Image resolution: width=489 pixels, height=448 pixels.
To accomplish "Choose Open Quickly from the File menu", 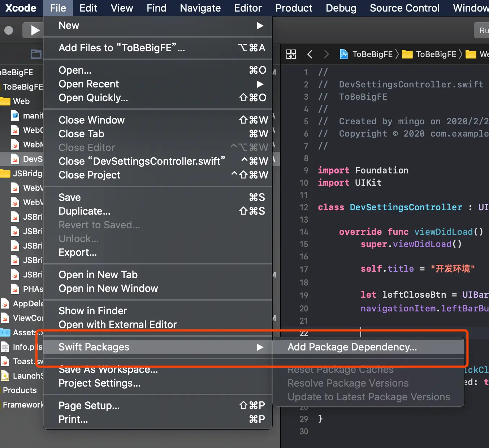I will click(158, 98).
